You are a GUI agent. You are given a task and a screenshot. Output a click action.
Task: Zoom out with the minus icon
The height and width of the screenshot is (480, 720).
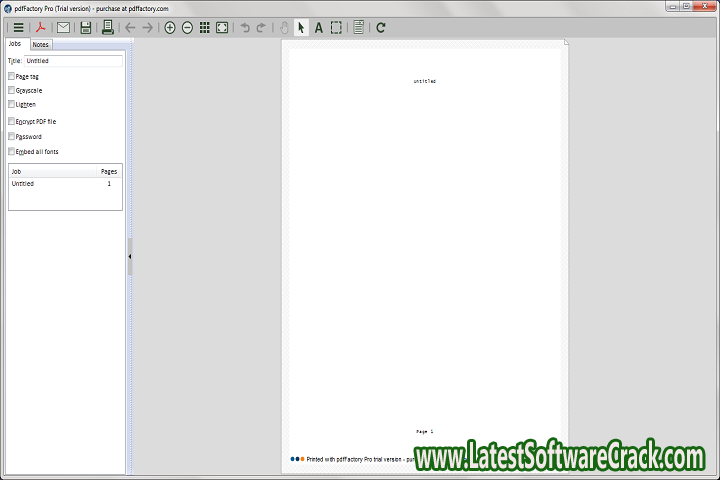click(187, 27)
